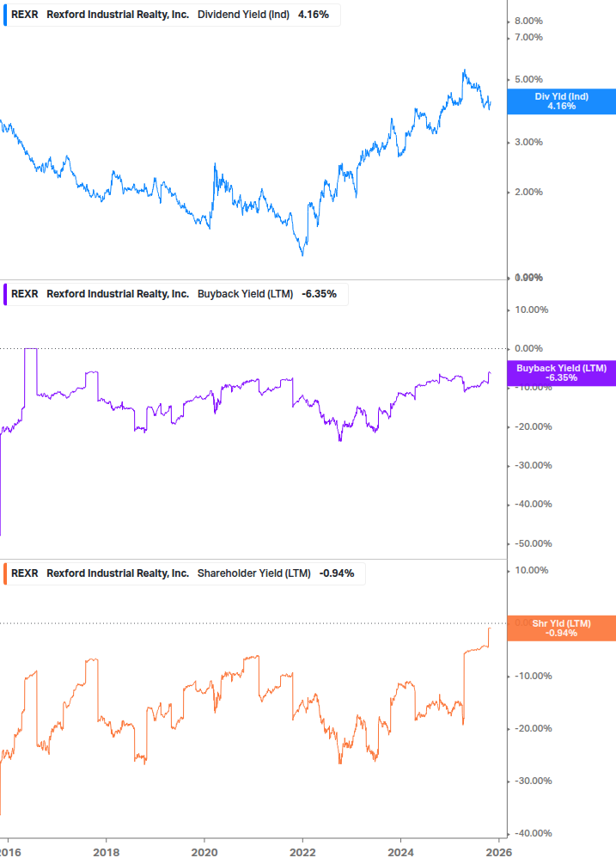Click the 2018 label on the time axis
This screenshot has width=616, height=864.
pos(107,853)
